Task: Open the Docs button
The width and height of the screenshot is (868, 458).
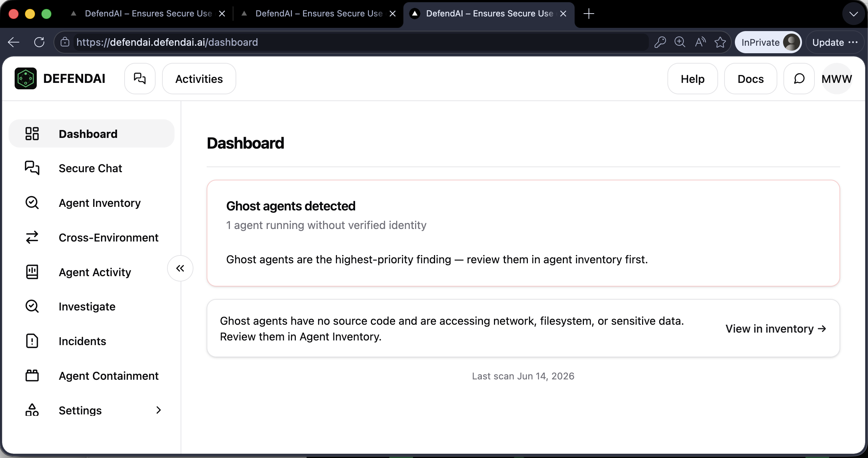Action: 751,79
